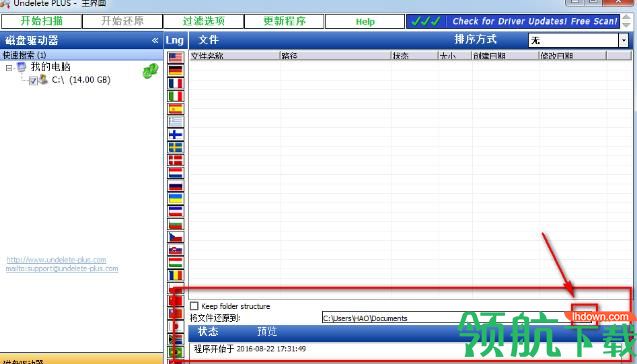
Task: Switch to the 状态 tab
Action: tap(208, 332)
